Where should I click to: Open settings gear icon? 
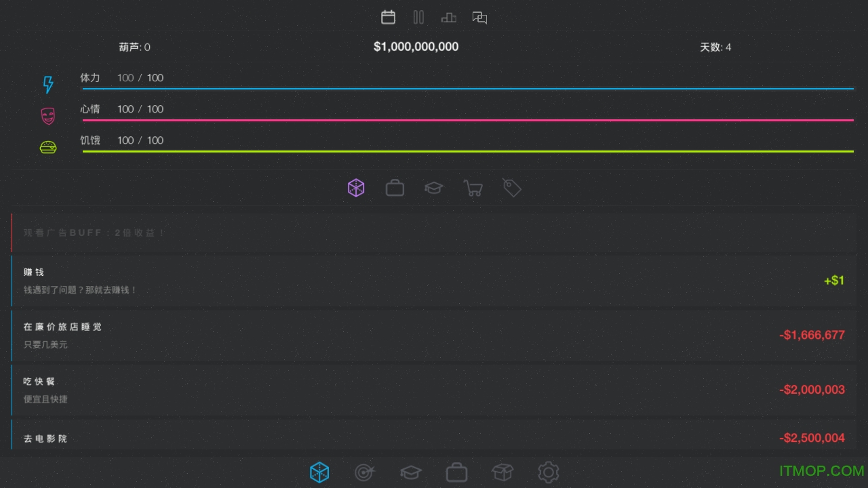pos(548,472)
